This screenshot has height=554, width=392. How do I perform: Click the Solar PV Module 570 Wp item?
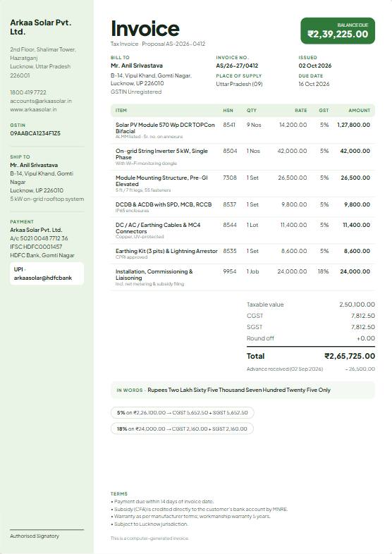[165, 128]
